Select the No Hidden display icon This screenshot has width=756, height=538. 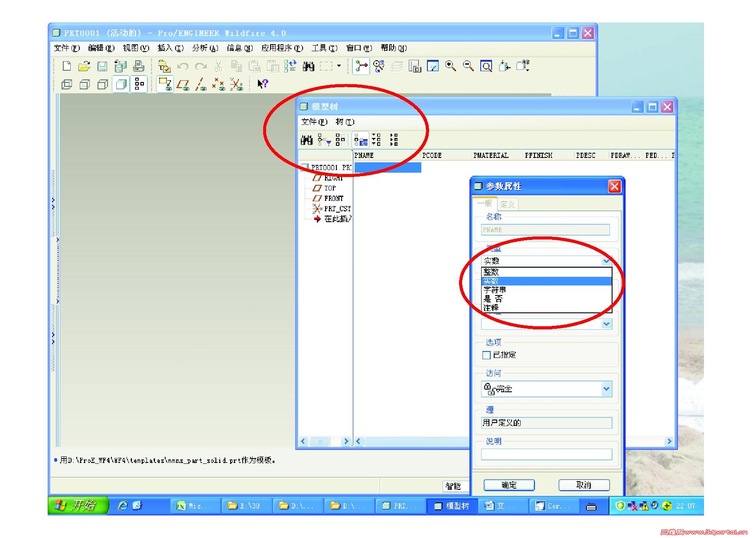pyautogui.click(x=103, y=84)
